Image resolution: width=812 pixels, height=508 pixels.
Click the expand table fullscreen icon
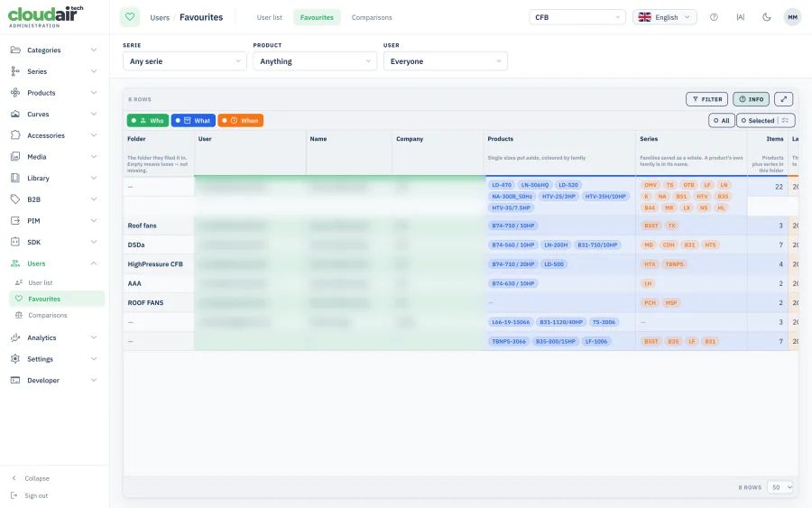pos(784,99)
